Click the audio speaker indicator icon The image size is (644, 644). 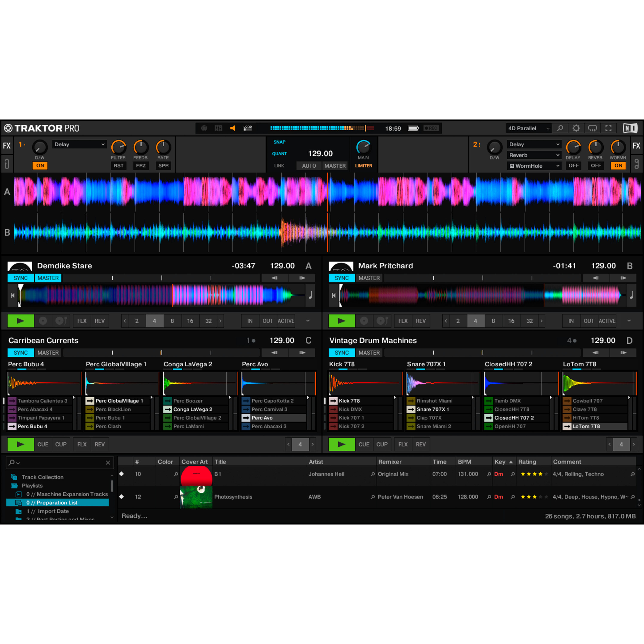click(233, 128)
